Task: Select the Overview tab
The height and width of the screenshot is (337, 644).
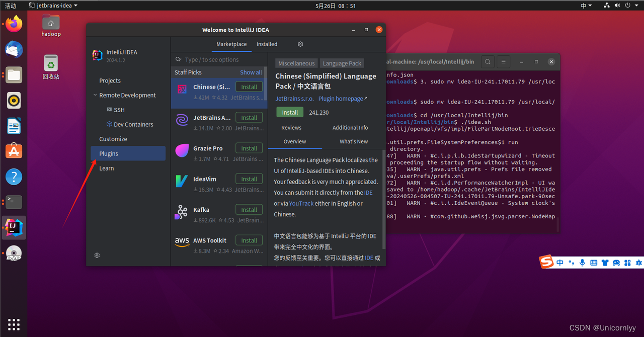Action: coord(295,142)
